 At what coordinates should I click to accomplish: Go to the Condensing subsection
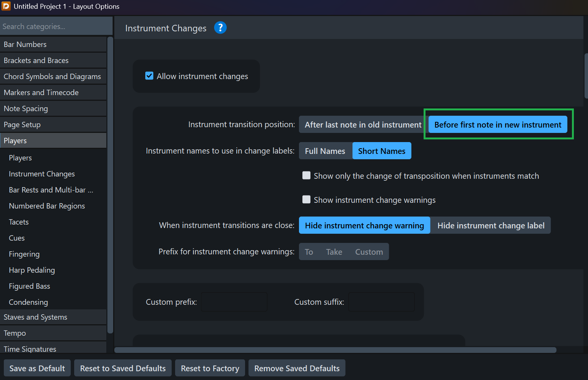click(28, 302)
